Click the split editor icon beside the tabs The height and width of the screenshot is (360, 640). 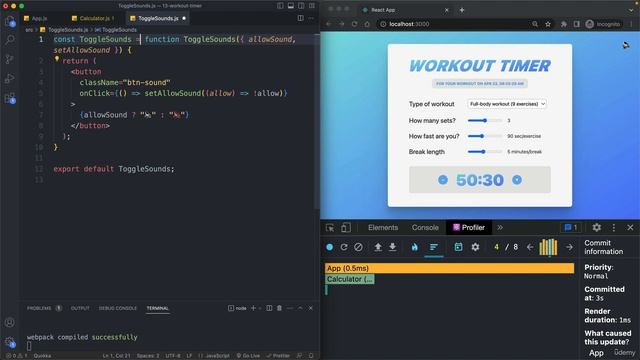(x=300, y=18)
